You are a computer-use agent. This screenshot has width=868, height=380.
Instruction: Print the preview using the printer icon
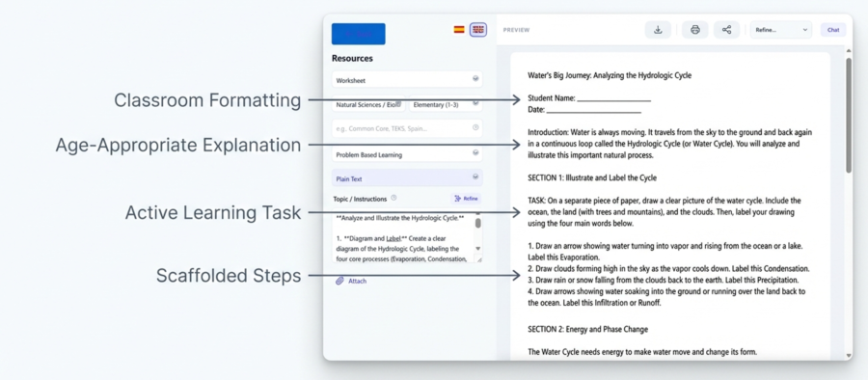(x=694, y=30)
